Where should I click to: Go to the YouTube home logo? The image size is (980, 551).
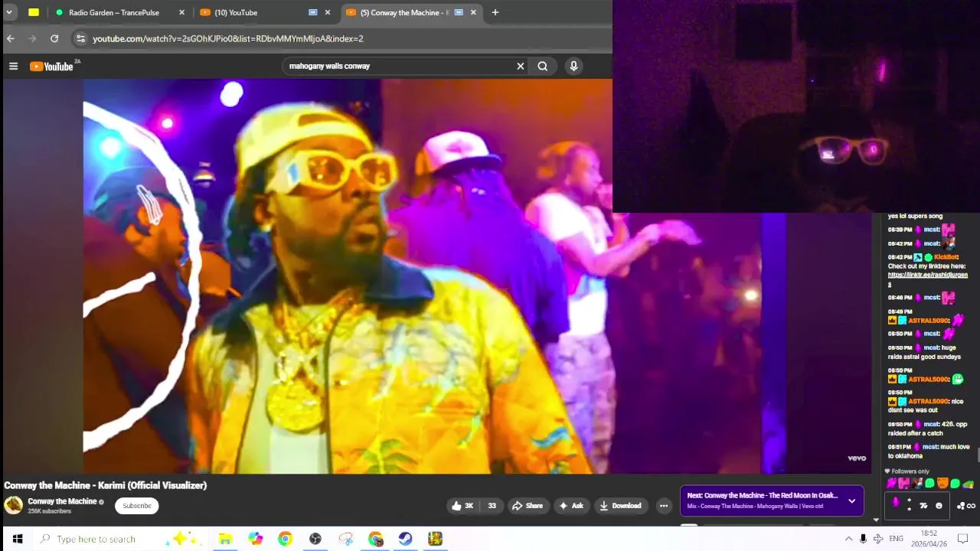click(51, 67)
